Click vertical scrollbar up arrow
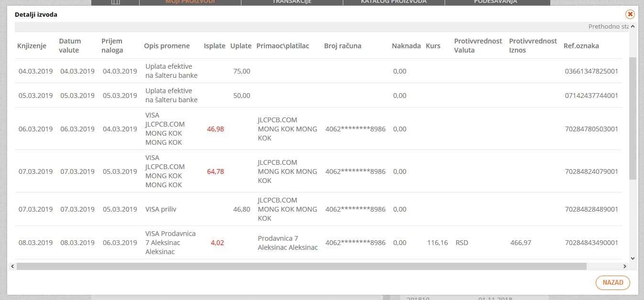The width and height of the screenshot is (644, 300). pyautogui.click(x=633, y=27)
